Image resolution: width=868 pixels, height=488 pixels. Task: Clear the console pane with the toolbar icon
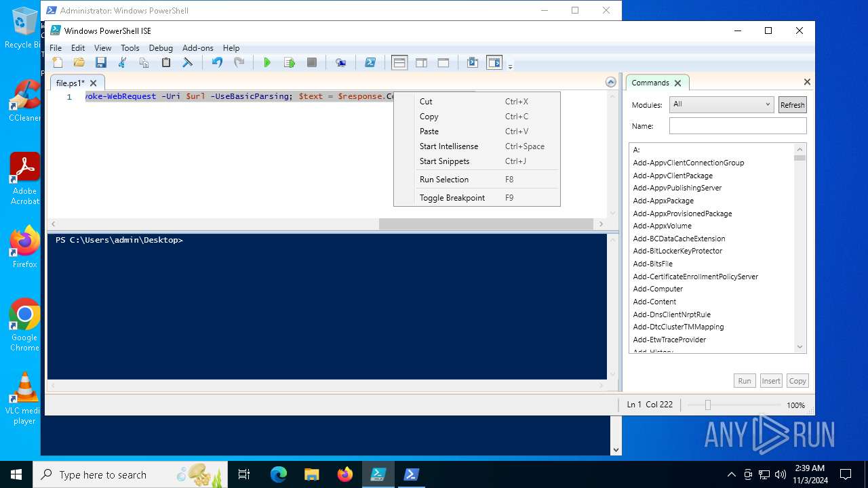[188, 62]
